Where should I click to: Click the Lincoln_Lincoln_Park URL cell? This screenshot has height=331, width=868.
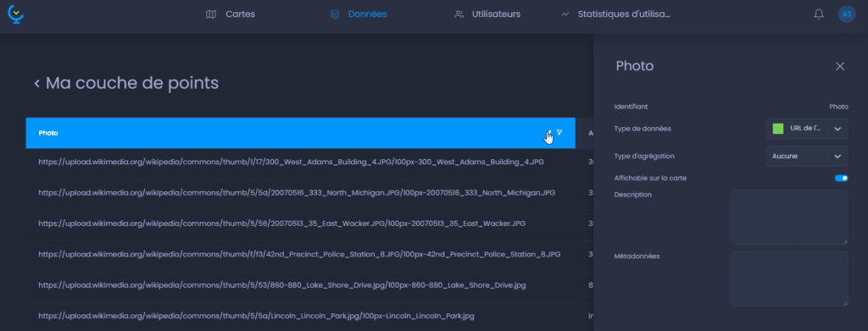[256, 316]
